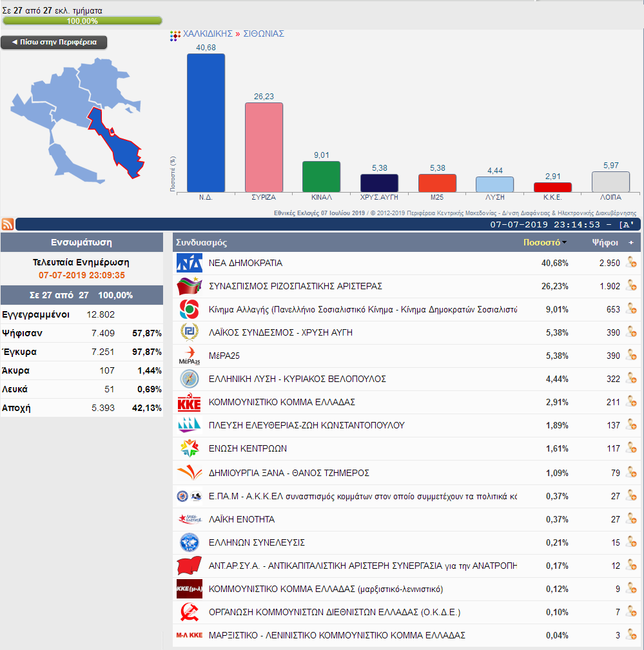Click the ΠΛΕΥΣΗ ΕΛΕΥΘΕΡΙΑΣ vote count 137
Viewport: 644px width, 650px height.
click(x=613, y=425)
